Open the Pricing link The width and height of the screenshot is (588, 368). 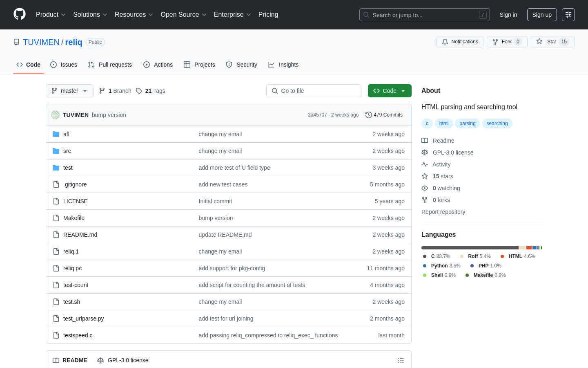268,15
